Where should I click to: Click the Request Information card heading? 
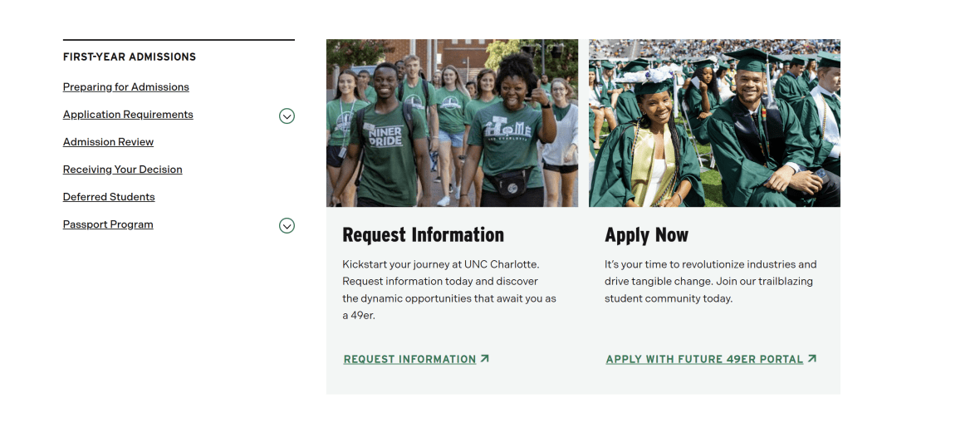[x=423, y=235]
